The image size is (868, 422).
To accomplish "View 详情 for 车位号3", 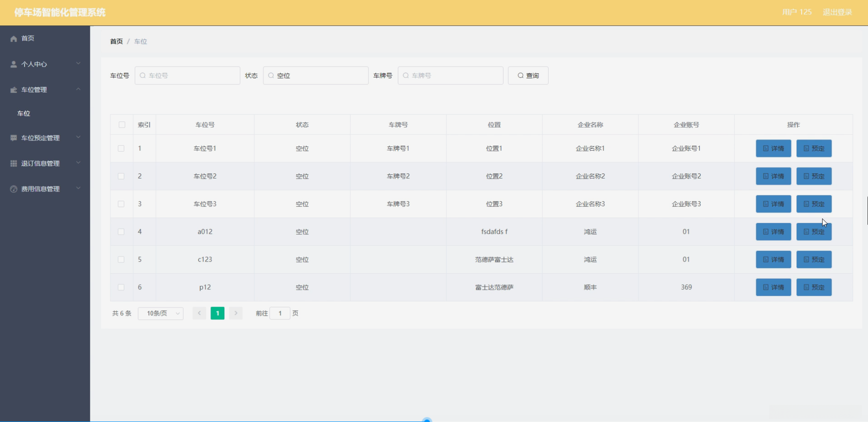I will coord(773,204).
